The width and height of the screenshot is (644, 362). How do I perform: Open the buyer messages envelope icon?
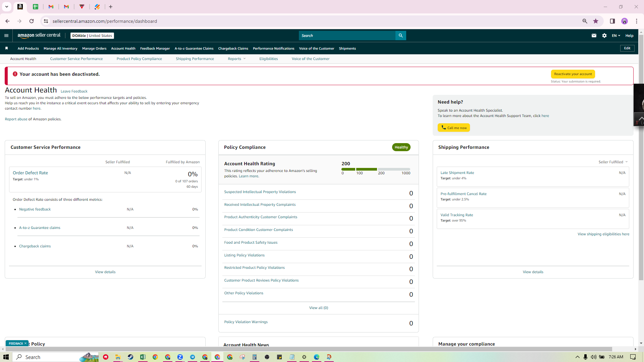click(594, 36)
